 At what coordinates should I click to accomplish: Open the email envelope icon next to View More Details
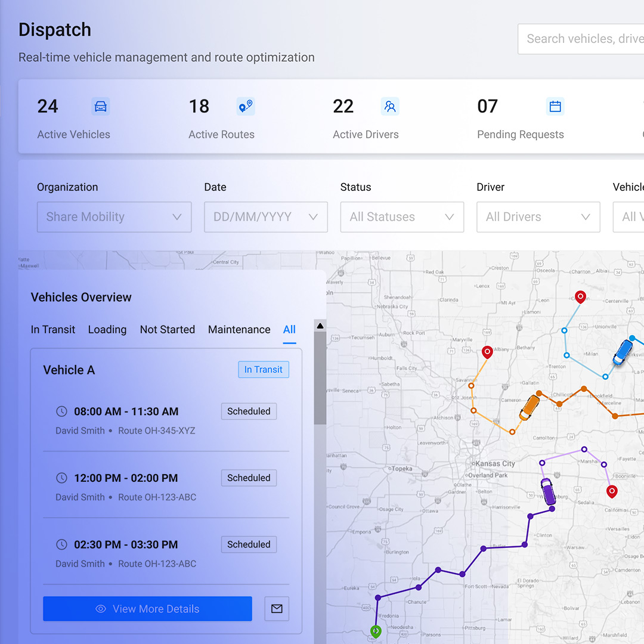(277, 609)
